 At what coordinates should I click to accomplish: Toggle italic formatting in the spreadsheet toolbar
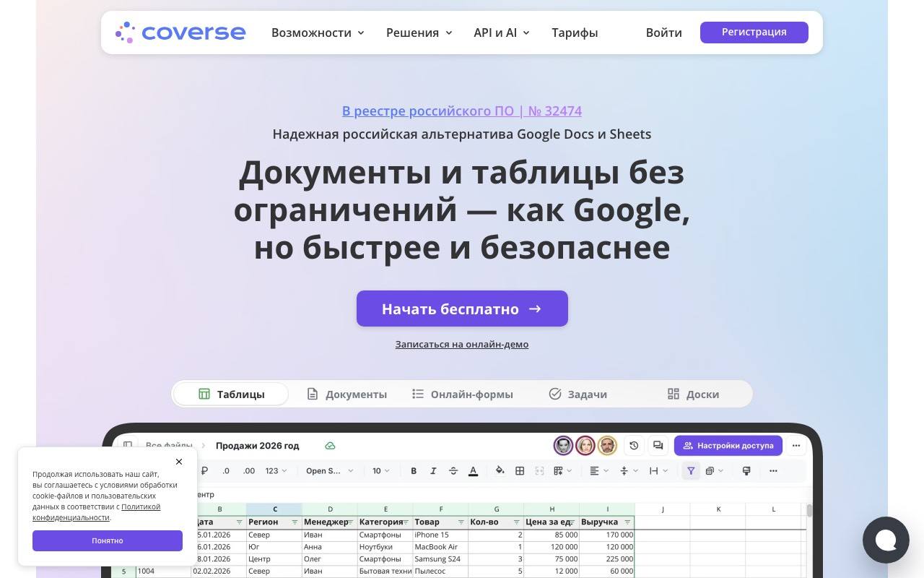click(x=433, y=471)
